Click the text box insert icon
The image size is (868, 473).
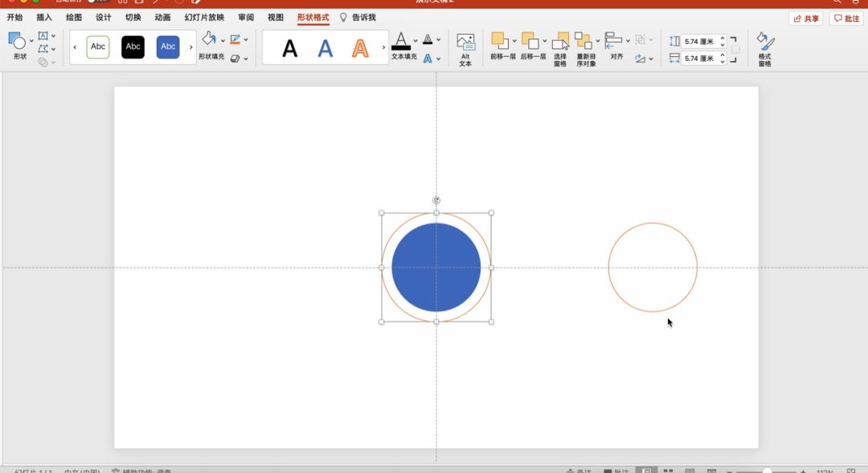43,36
